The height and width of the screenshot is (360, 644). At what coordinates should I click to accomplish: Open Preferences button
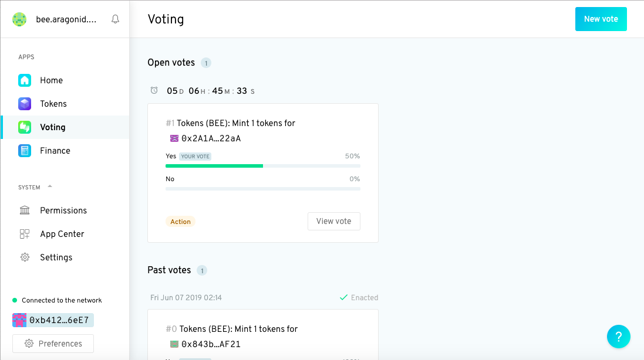point(53,344)
